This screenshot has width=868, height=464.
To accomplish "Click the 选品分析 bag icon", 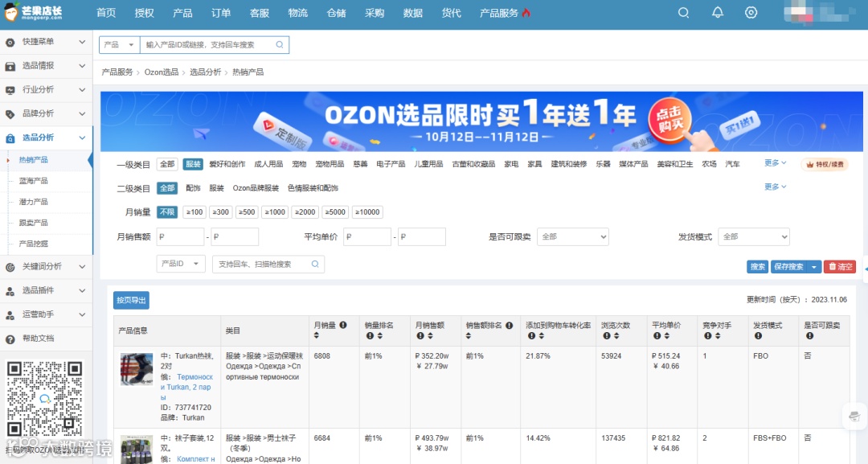I will pyautogui.click(x=10, y=138).
